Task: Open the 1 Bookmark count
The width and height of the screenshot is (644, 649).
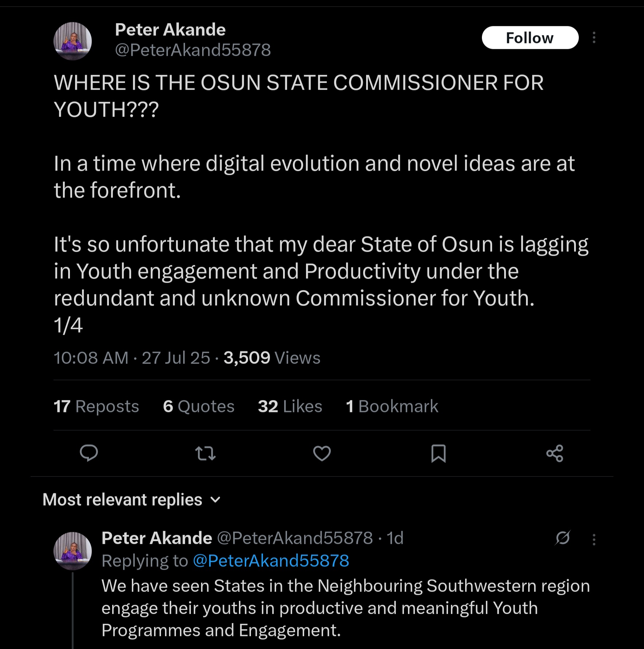Action: click(x=392, y=406)
